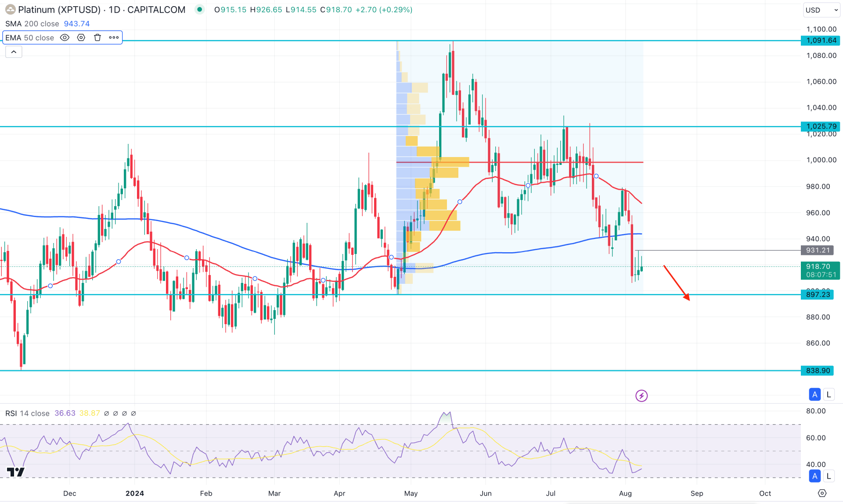Screen dimensions: 843x504
Task: Click the Oct label on time axis
Action: tap(765, 493)
